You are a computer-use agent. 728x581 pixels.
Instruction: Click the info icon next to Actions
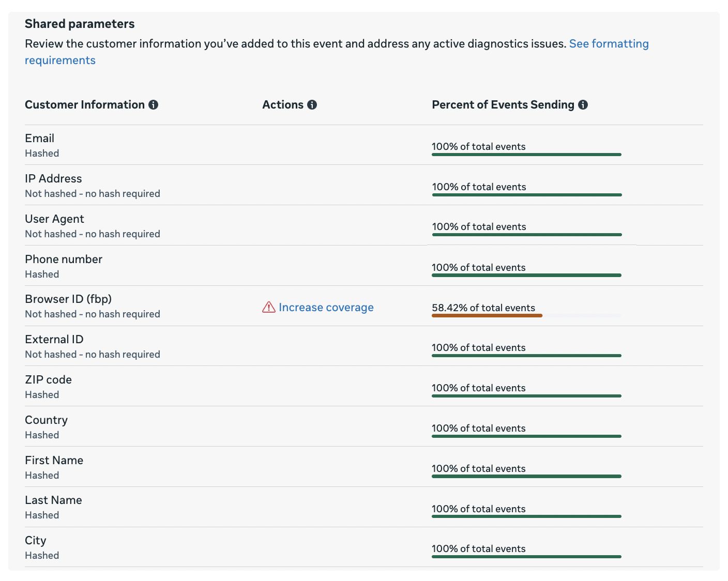tap(312, 105)
